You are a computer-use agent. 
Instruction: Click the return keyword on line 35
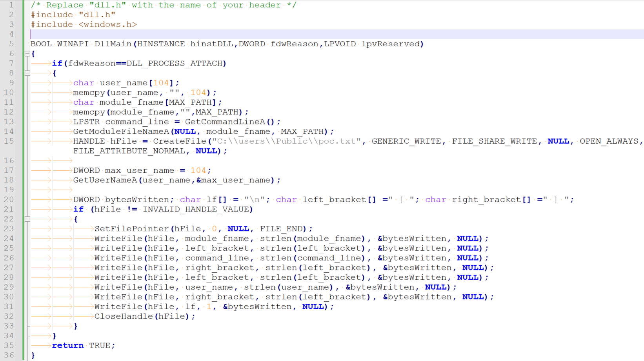point(67,345)
